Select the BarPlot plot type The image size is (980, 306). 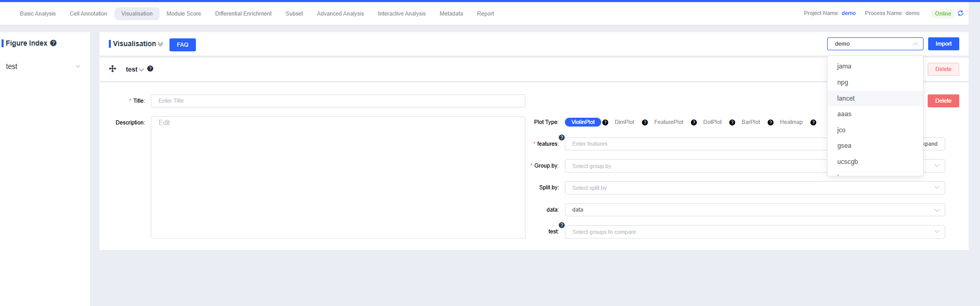(x=750, y=122)
